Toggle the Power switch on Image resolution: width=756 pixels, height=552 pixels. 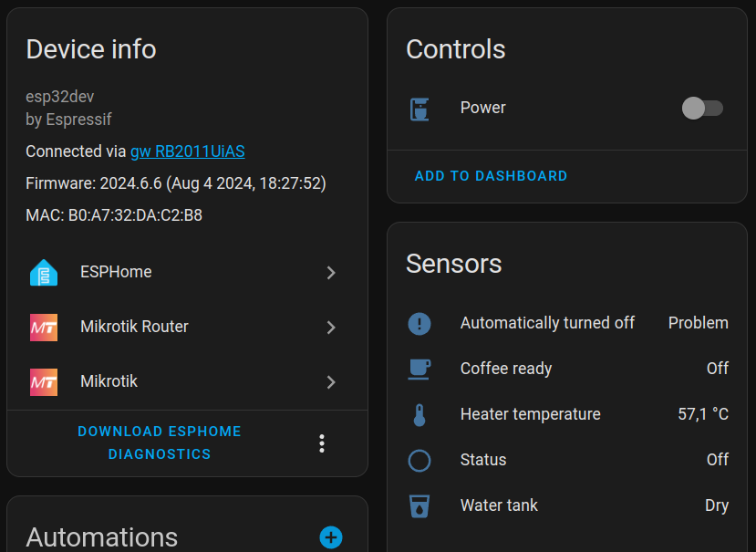(x=702, y=108)
